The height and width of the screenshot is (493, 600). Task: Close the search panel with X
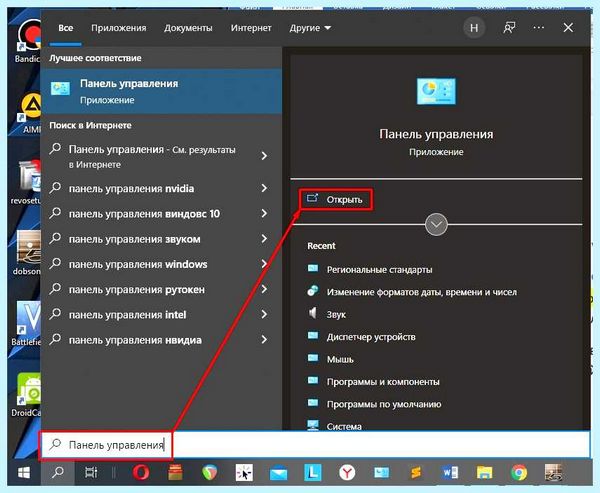pyautogui.click(x=568, y=28)
